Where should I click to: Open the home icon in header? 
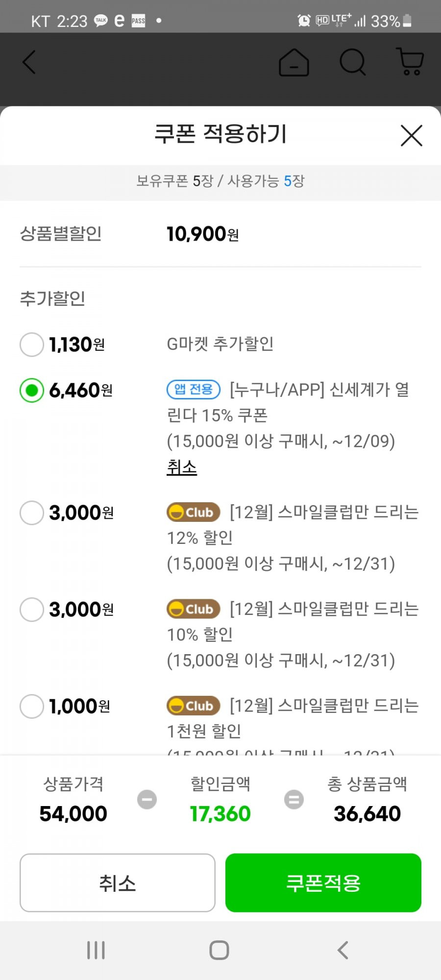pyautogui.click(x=294, y=62)
